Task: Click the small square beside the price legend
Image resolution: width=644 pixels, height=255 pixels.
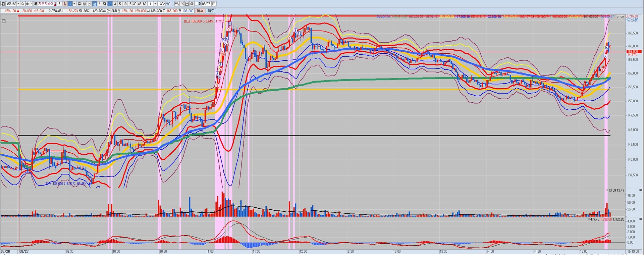Action: coord(615,16)
